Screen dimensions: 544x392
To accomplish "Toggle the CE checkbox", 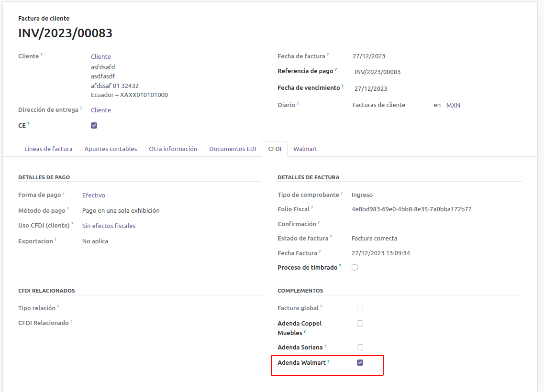I will tap(94, 126).
